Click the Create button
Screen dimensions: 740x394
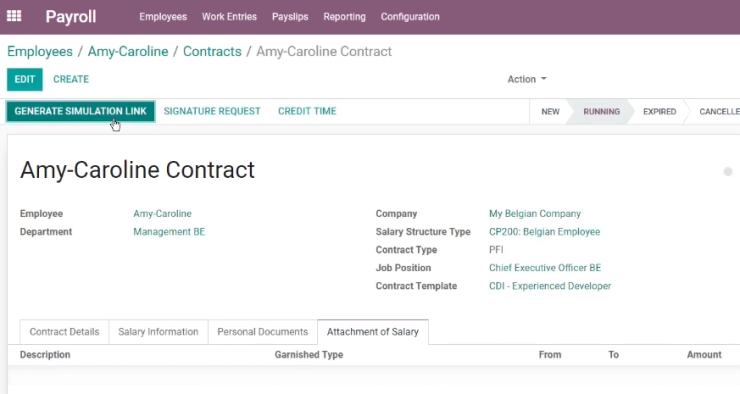(x=71, y=79)
